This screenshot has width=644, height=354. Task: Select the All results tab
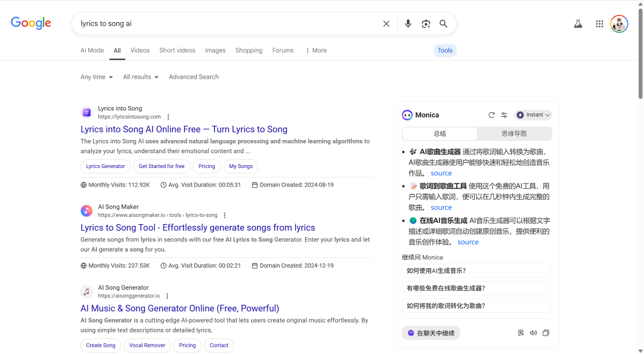point(117,51)
